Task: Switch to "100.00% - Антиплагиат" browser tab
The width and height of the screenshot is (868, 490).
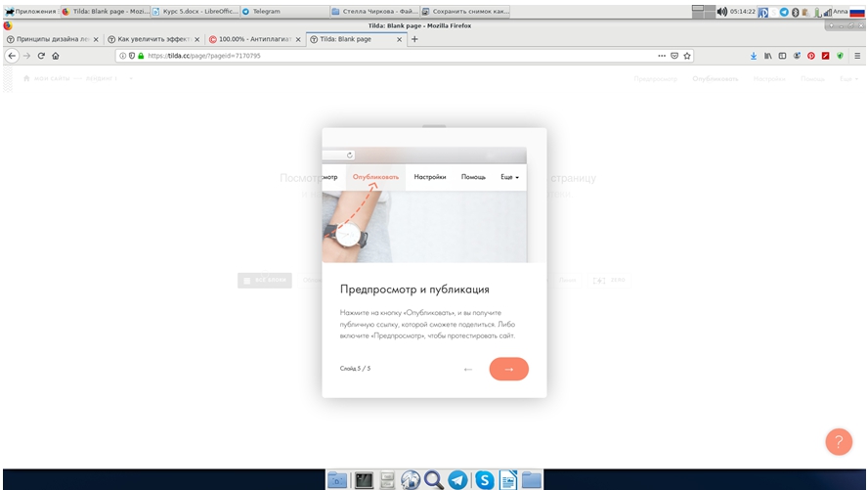Action: pyautogui.click(x=249, y=39)
